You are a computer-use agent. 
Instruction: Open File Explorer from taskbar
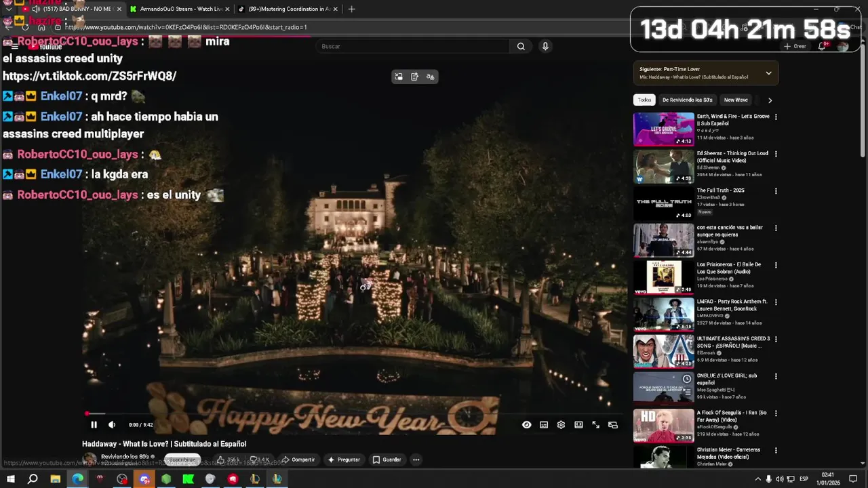click(56, 479)
